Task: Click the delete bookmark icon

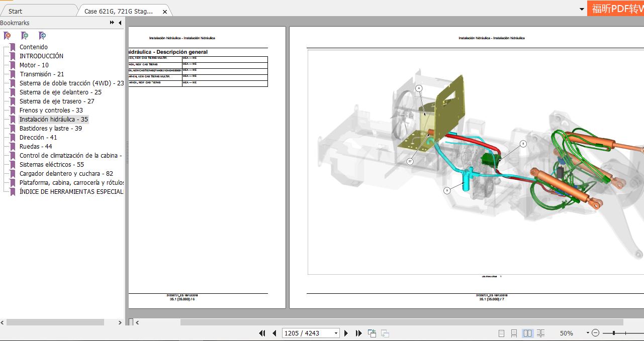Action: pos(7,36)
